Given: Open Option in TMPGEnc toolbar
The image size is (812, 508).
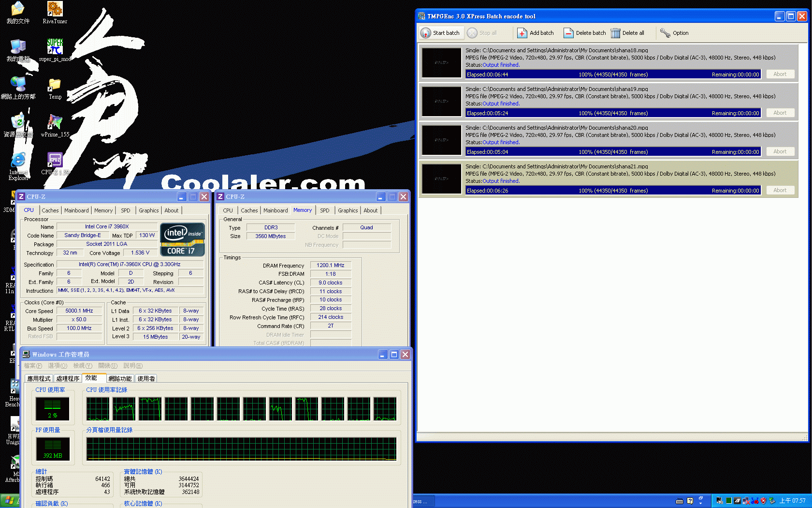Looking at the screenshot, I should click(675, 33).
